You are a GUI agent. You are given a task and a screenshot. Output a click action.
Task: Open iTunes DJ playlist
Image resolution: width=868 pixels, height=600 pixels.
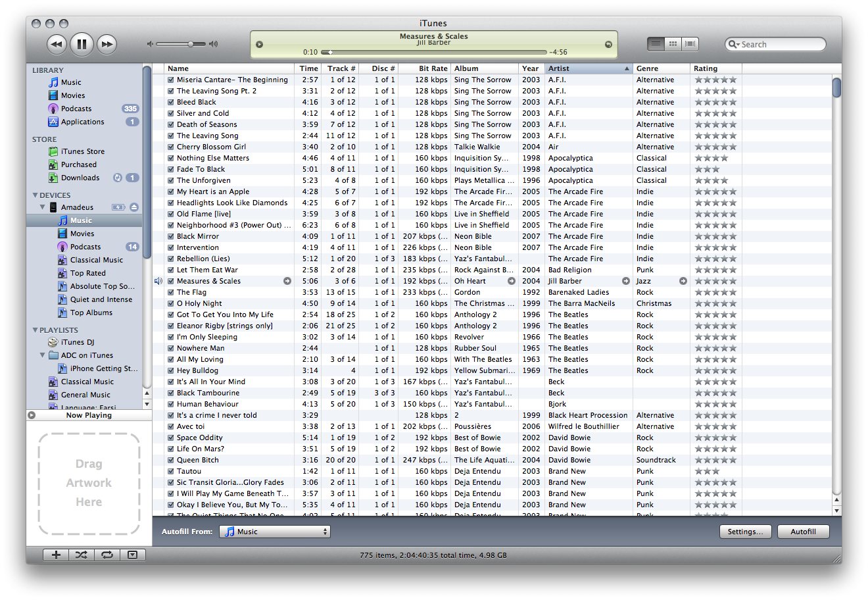click(78, 342)
